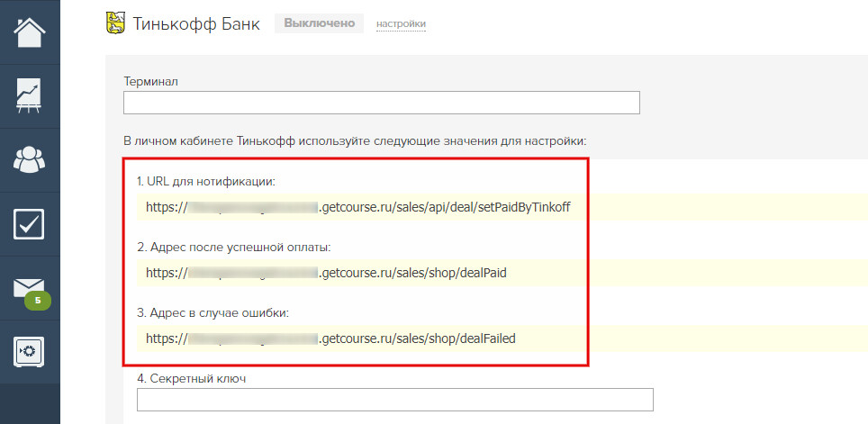Click the setPaidByTinkoff notification URL
The width and height of the screenshot is (868, 424).
tap(358, 208)
